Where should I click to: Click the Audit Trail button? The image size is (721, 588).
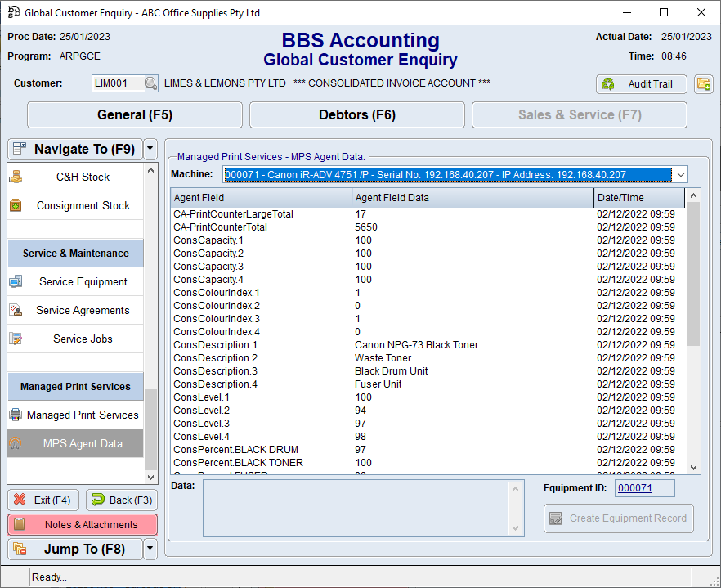[x=642, y=83]
